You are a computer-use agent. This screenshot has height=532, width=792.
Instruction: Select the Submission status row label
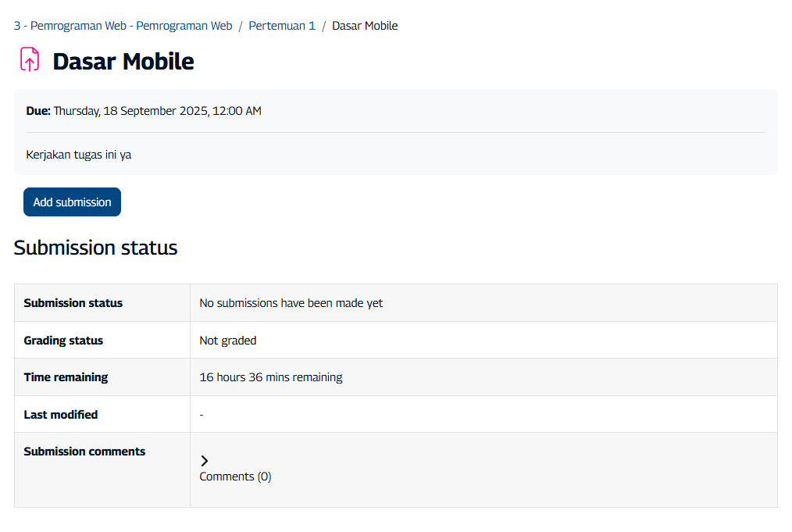coord(73,303)
